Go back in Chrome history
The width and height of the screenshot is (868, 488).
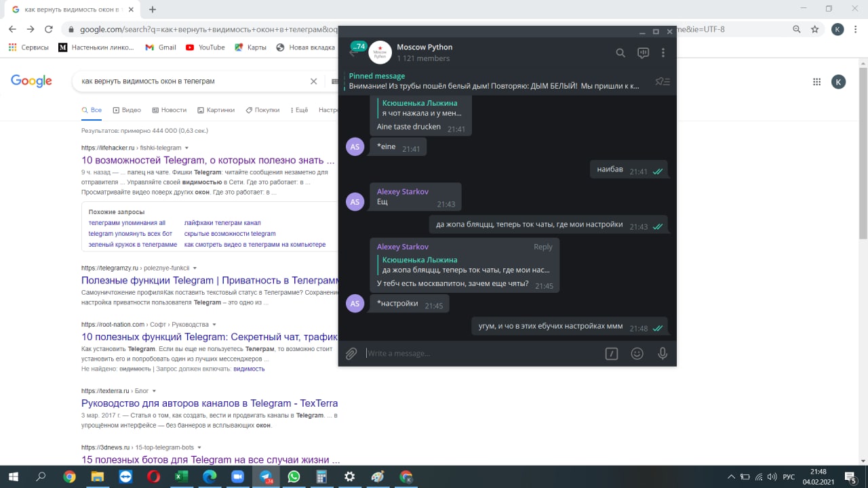[12, 29]
